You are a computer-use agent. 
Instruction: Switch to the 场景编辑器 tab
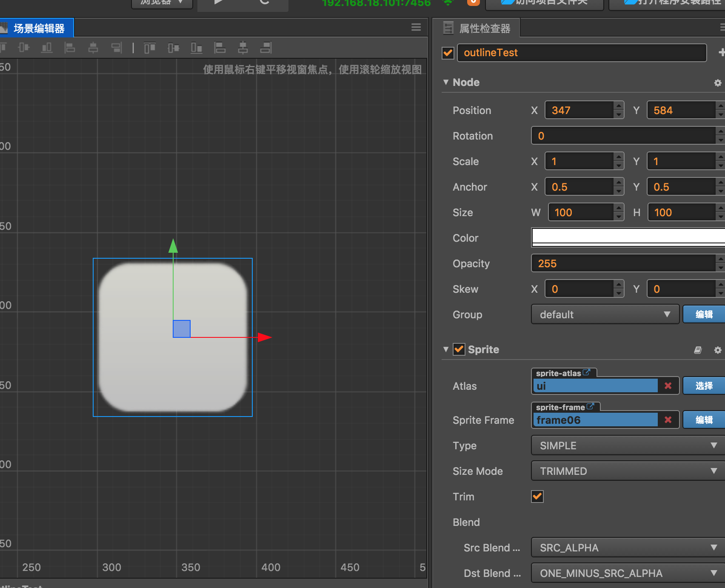38,29
